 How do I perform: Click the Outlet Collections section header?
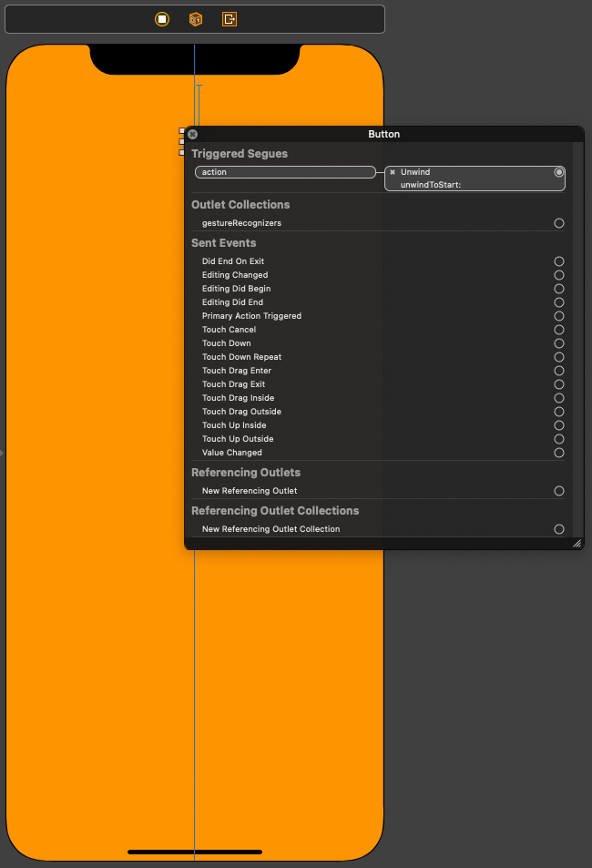pyautogui.click(x=240, y=205)
